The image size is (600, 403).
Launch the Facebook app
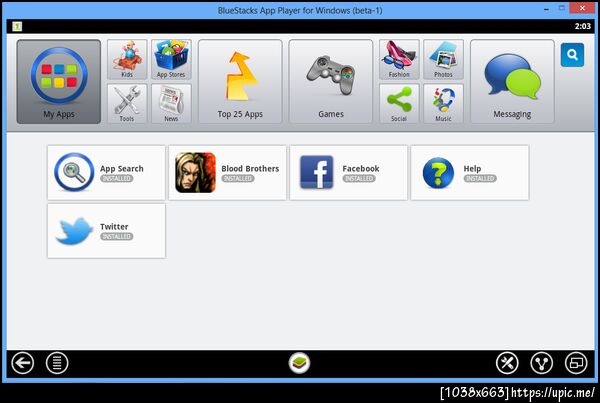click(349, 173)
